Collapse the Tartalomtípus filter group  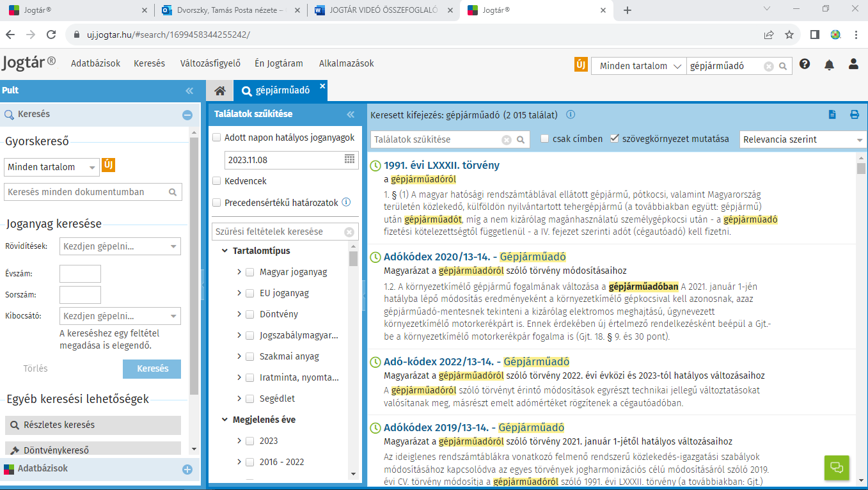[x=225, y=251]
